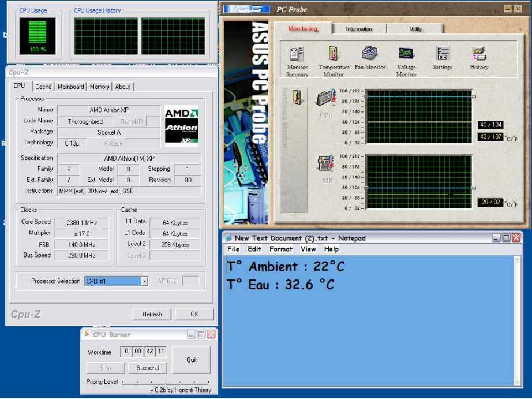Open the Help menu in Notepad
532x399 pixels.
tap(331, 249)
